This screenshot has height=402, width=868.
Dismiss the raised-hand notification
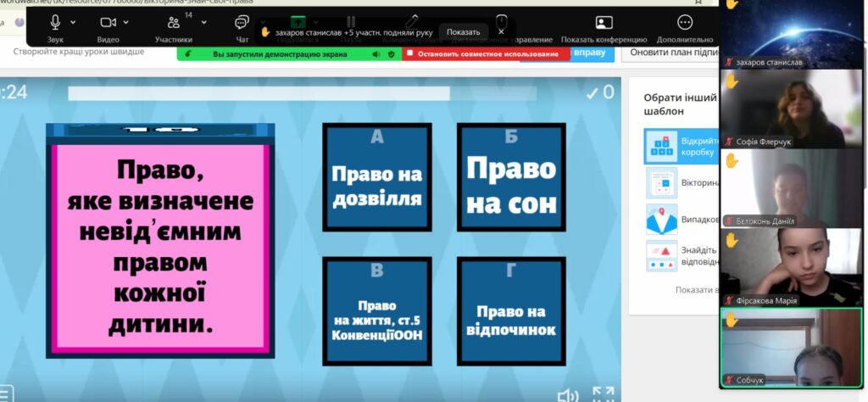point(501,32)
